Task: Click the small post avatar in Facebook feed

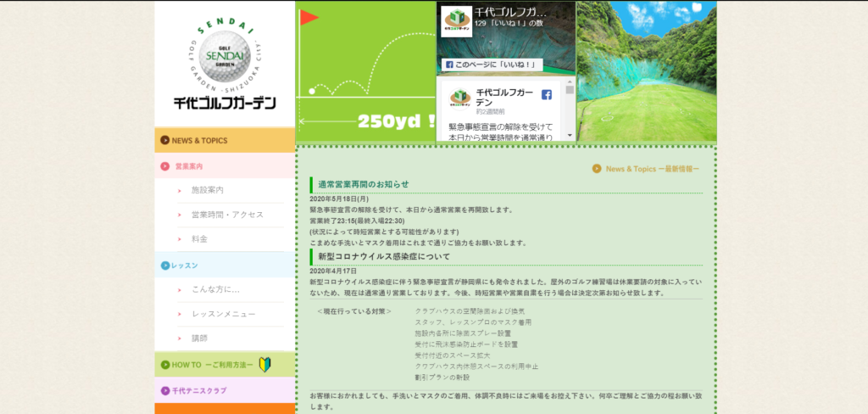Action: click(459, 98)
